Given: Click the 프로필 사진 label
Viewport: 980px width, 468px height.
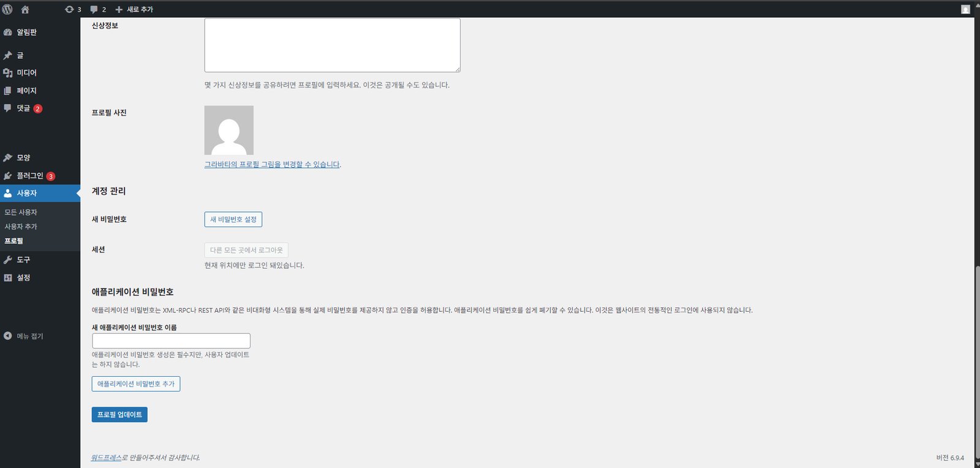Looking at the screenshot, I should tap(109, 113).
